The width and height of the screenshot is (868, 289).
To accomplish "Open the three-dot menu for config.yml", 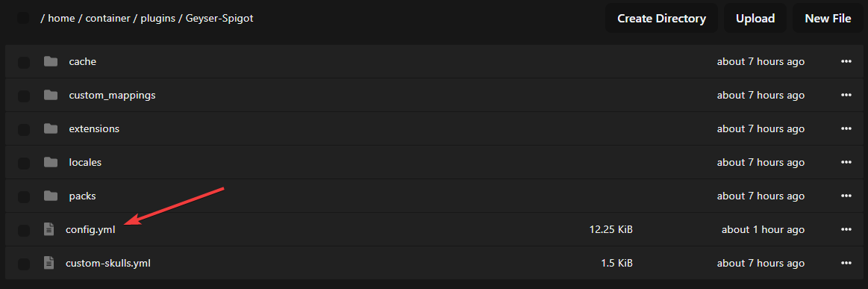I will (846, 229).
